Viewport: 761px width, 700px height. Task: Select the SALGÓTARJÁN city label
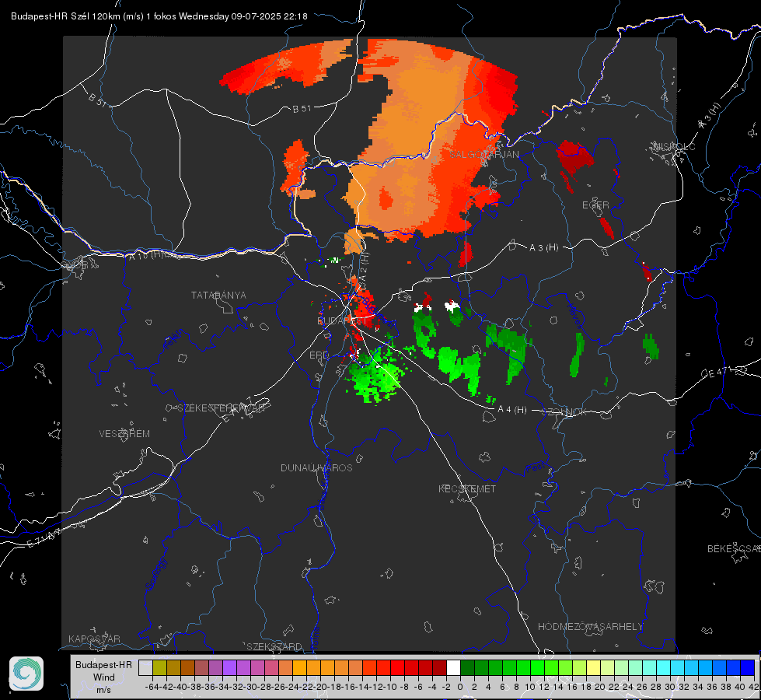[x=483, y=155]
